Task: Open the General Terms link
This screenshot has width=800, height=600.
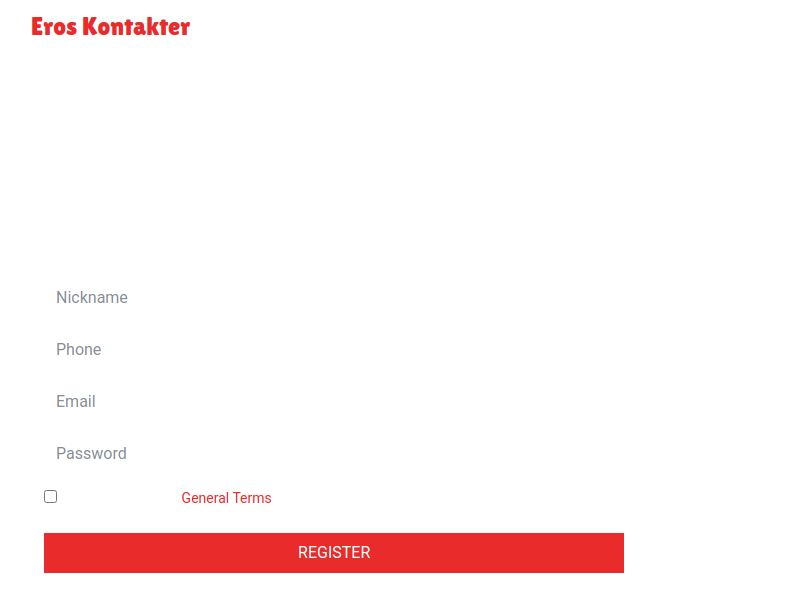Action: point(226,498)
